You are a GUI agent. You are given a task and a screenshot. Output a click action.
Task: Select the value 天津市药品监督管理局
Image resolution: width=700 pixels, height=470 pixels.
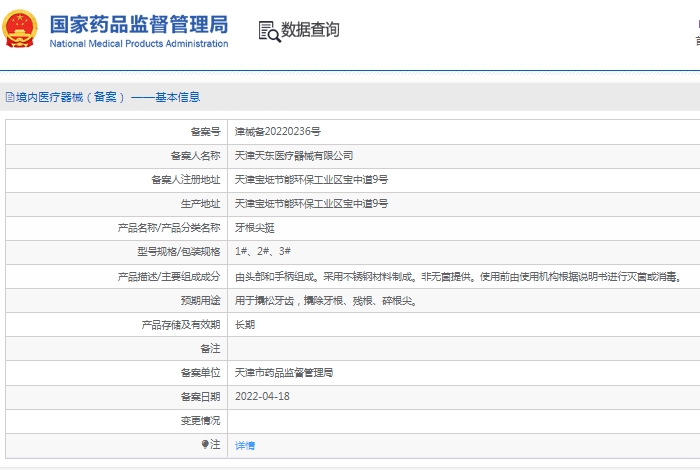point(284,373)
